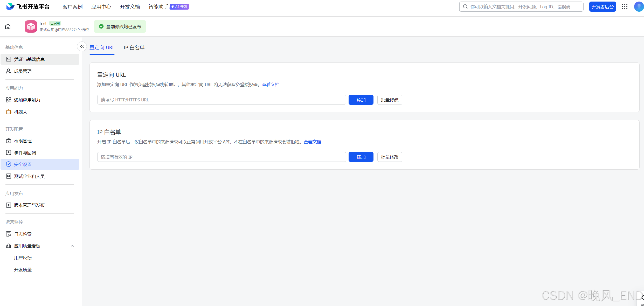Select the 重定向 URL tab
The width and height of the screenshot is (644, 306).
click(x=102, y=47)
